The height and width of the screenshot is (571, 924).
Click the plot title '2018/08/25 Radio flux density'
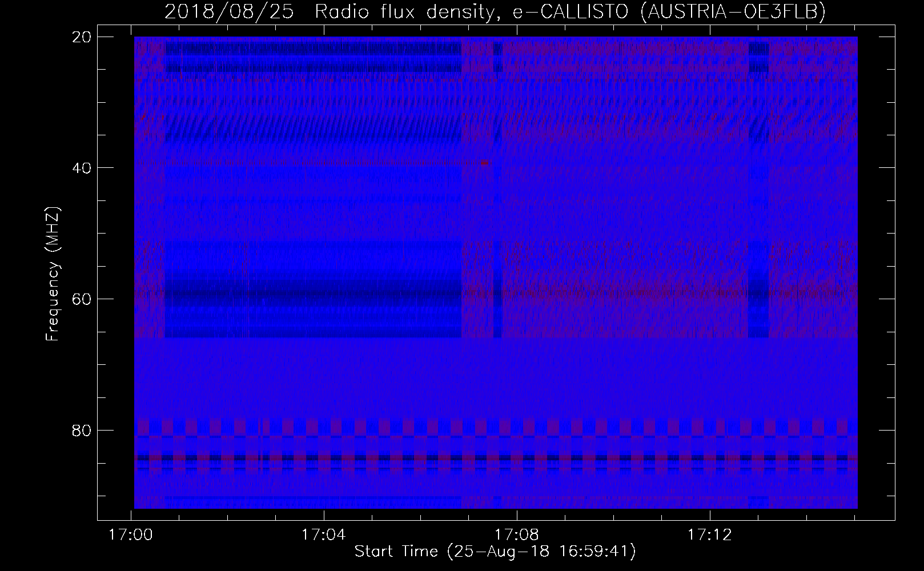[x=495, y=11]
